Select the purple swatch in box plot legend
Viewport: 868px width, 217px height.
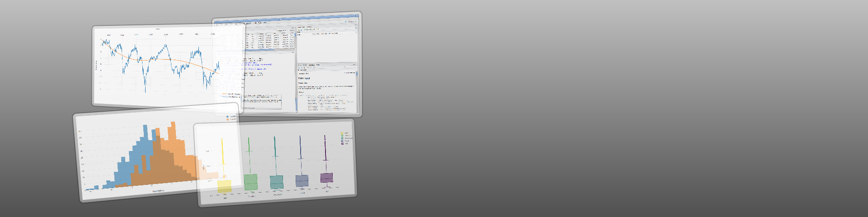(x=342, y=144)
